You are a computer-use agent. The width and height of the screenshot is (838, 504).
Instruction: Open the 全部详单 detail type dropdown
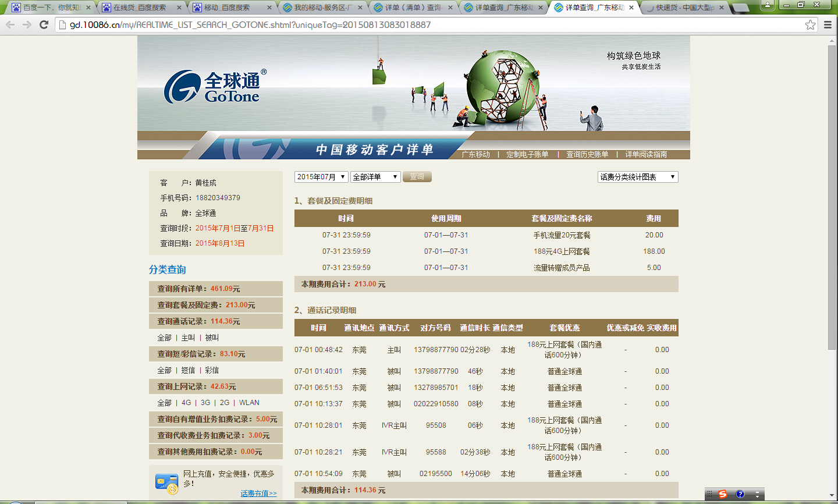[375, 177]
